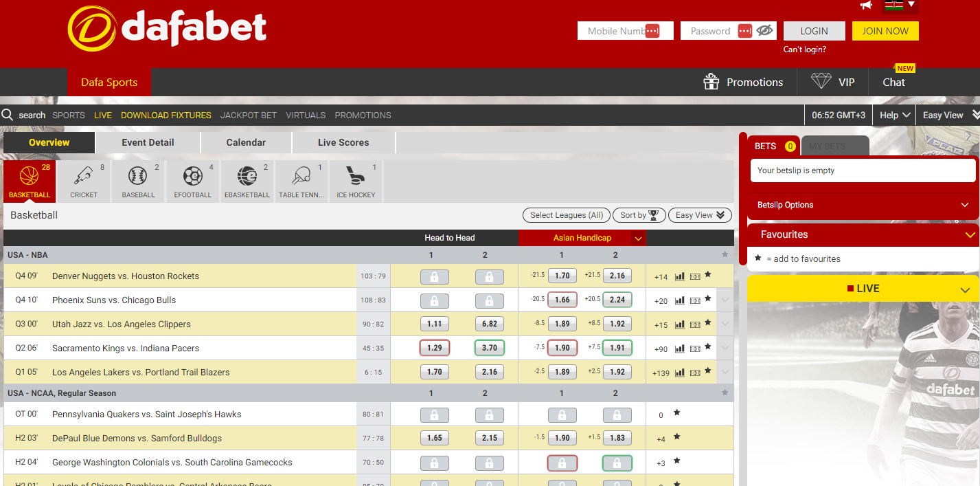980x486 pixels.
Task: Open the country flag language dropdown
Action: click(901, 5)
